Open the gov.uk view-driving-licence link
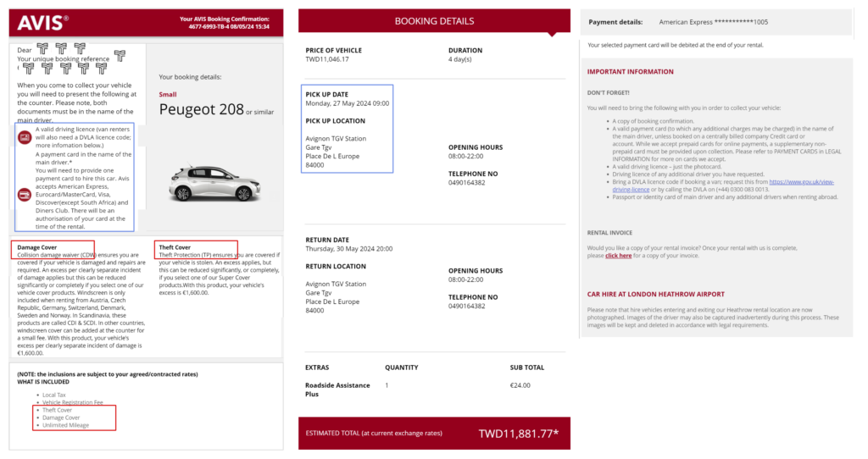 [x=723, y=185]
